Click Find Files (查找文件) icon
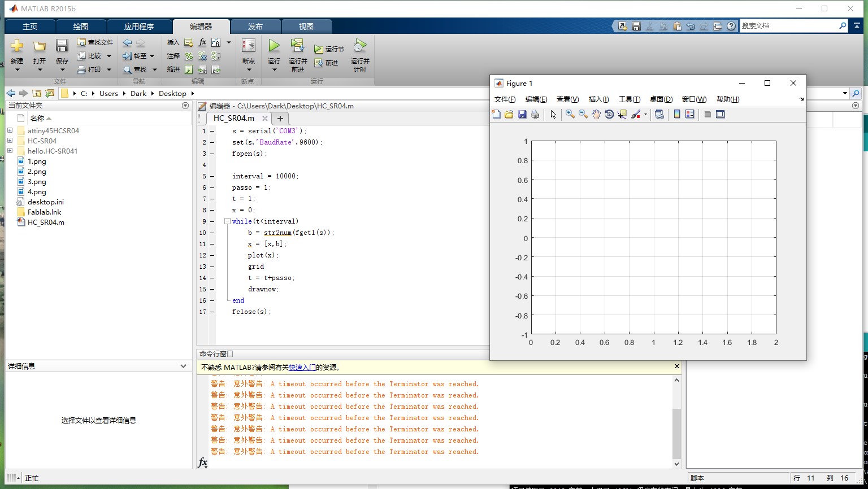This screenshot has height=489, width=868. pos(82,42)
